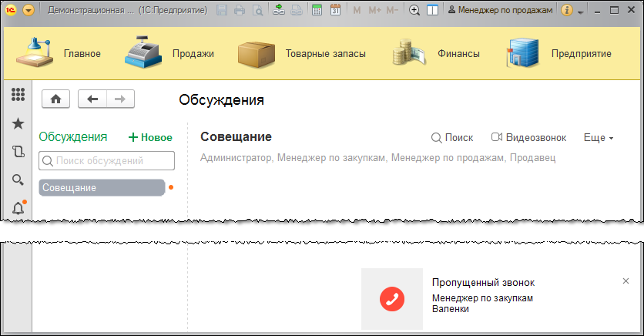This screenshot has width=644, height=336.
Task: Open the functions menu grid icon in sidebar
Action: point(18,95)
